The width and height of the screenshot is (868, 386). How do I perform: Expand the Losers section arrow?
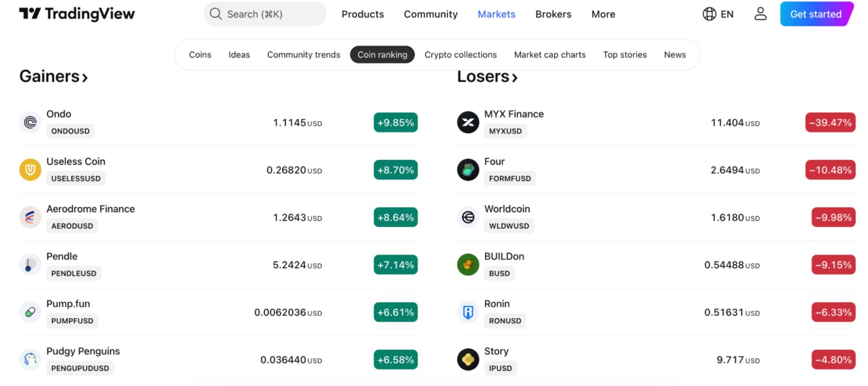(514, 77)
